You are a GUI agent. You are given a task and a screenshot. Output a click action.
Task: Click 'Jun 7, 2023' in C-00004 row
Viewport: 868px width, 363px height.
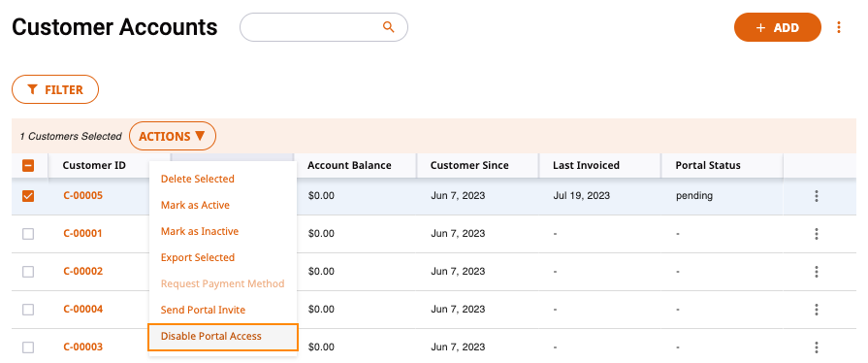458,309
